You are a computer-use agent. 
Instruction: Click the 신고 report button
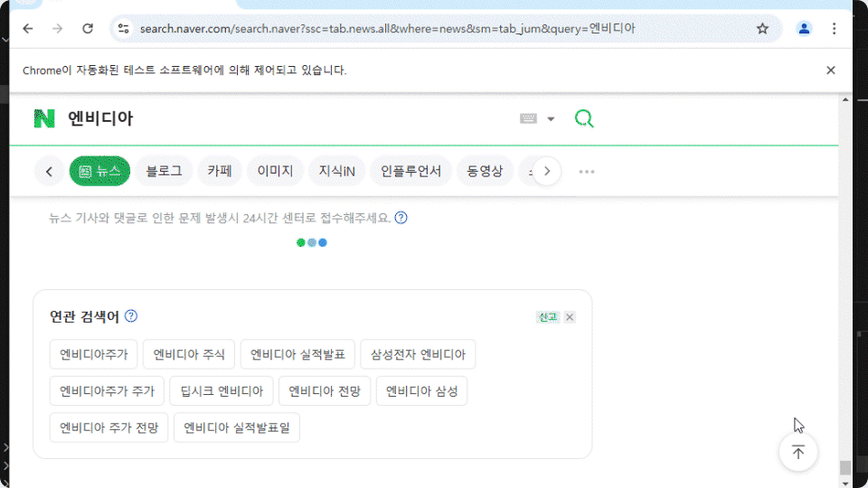pos(548,317)
